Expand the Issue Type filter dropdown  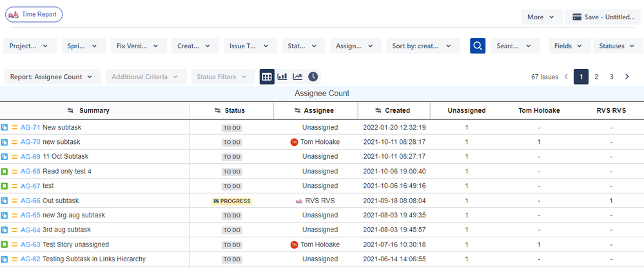[251, 46]
